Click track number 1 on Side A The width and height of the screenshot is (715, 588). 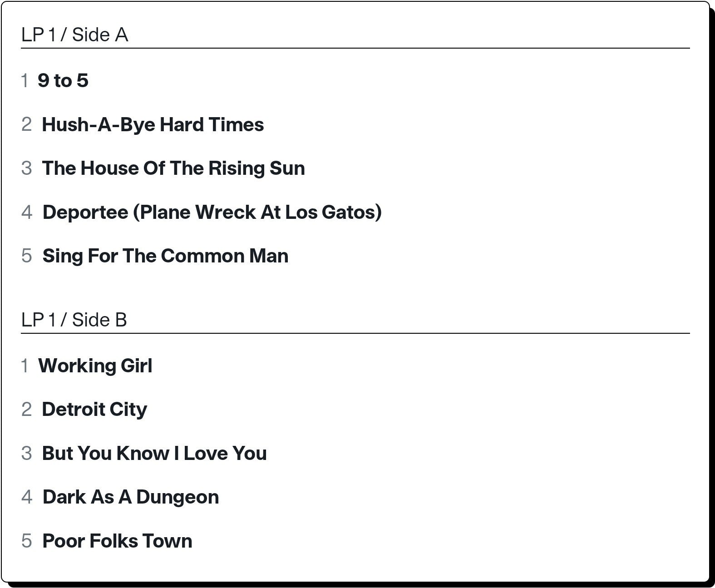25,81
